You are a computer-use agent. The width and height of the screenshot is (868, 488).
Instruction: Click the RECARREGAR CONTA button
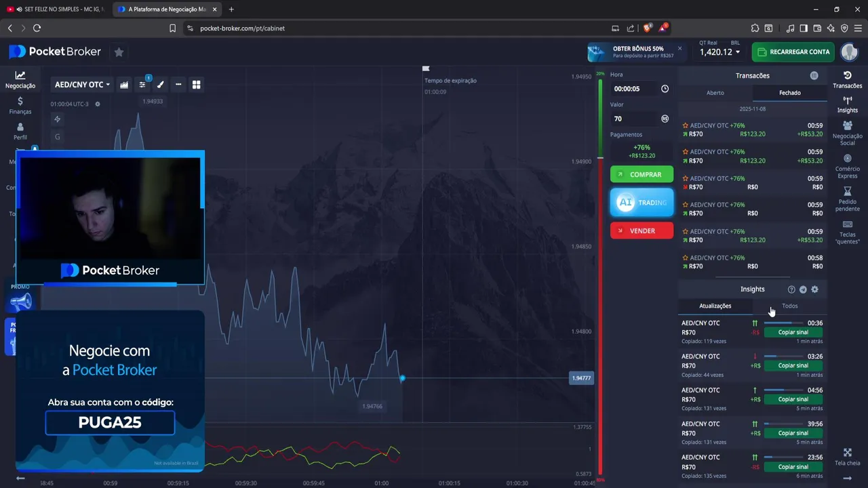pos(793,52)
